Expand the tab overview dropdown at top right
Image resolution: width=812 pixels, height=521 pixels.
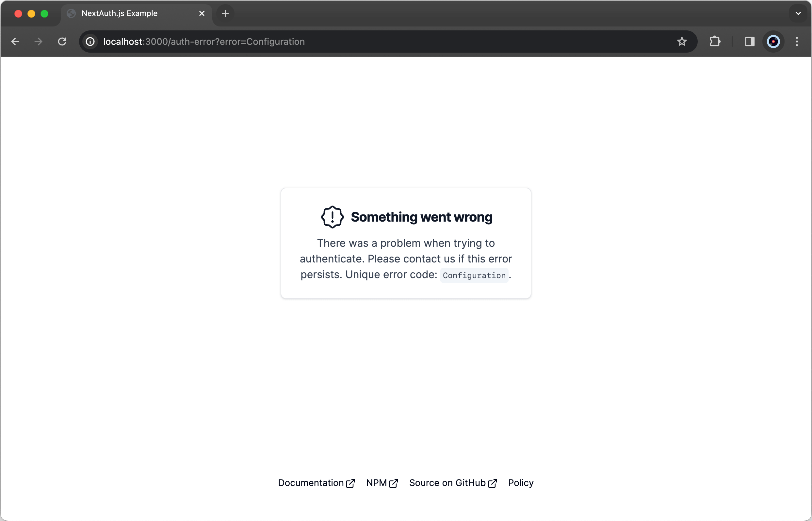[x=798, y=13]
